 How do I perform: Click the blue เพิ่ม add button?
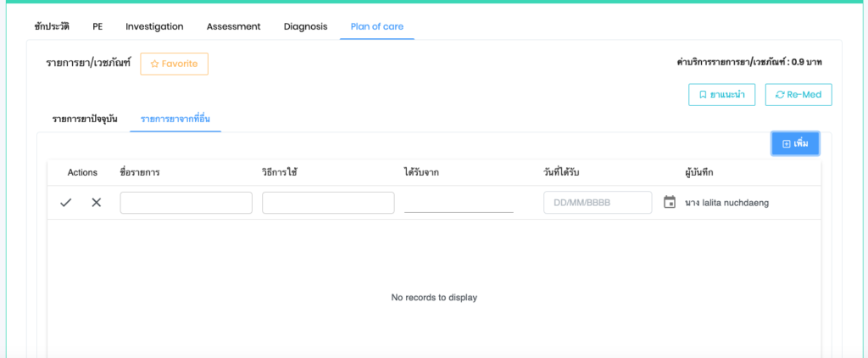(795, 143)
